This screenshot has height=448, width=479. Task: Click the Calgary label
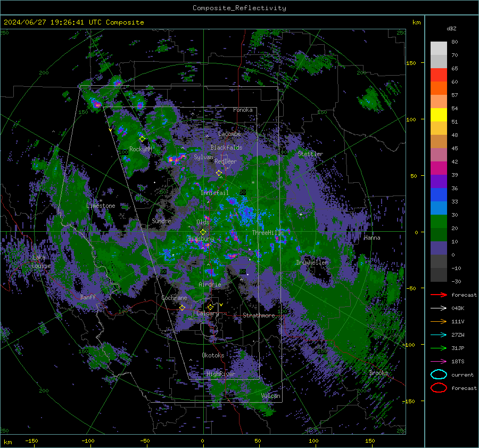(x=208, y=313)
